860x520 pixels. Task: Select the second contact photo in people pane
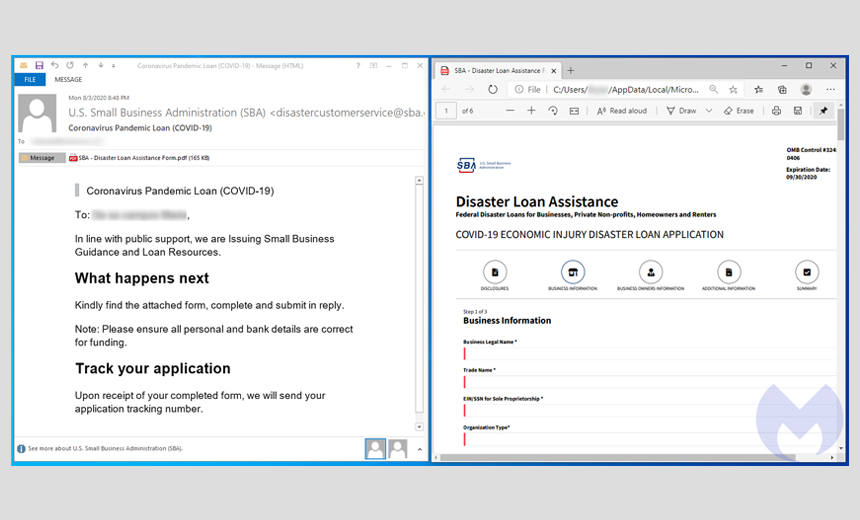(x=398, y=449)
